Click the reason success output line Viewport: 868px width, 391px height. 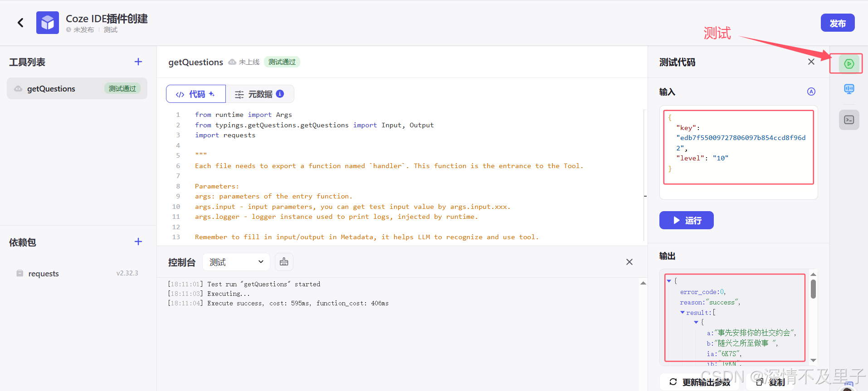[x=710, y=302]
